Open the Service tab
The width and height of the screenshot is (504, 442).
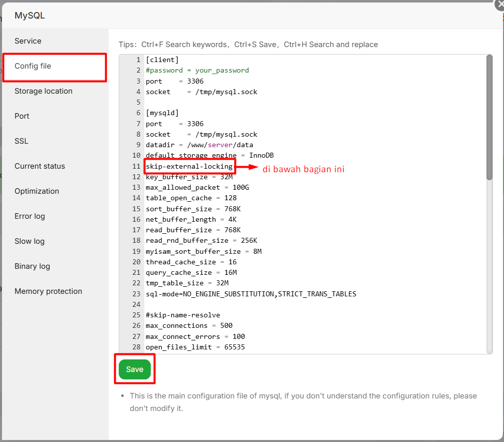28,41
